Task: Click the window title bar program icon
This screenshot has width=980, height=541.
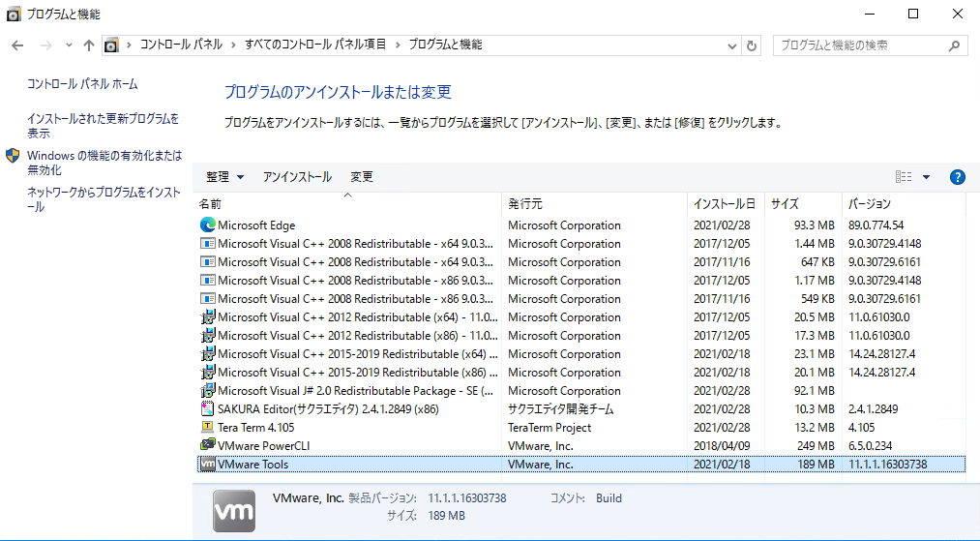Action: 14,14
